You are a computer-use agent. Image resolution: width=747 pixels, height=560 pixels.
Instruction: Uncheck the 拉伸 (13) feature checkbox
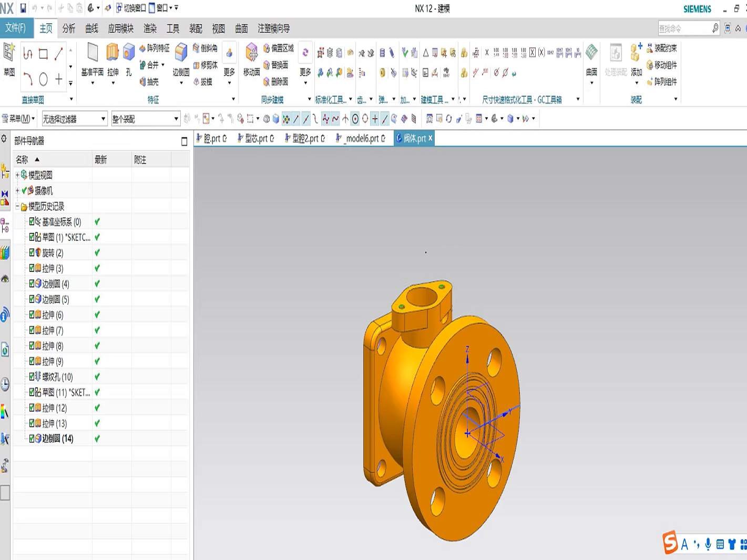coord(32,423)
